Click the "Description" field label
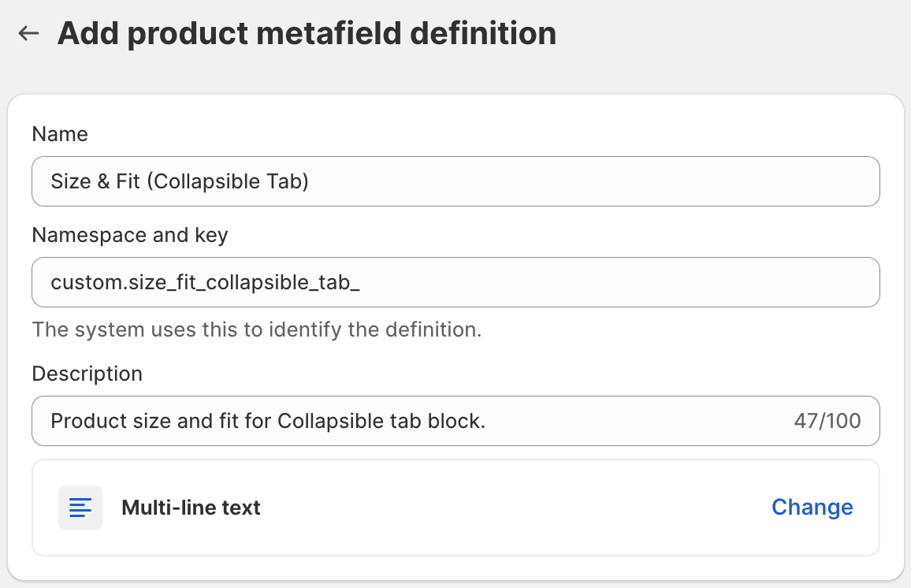911x588 pixels. point(87,374)
